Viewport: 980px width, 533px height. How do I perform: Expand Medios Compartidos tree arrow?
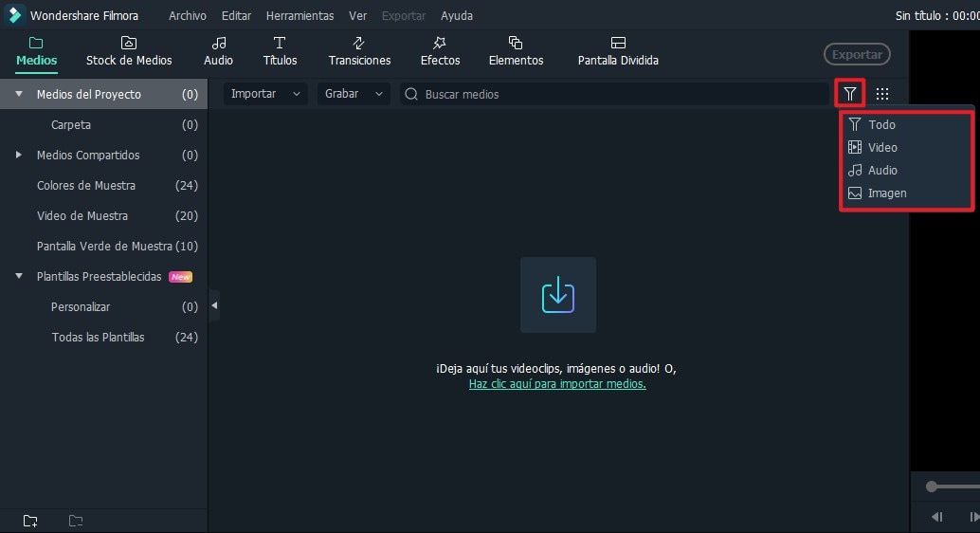[19, 155]
